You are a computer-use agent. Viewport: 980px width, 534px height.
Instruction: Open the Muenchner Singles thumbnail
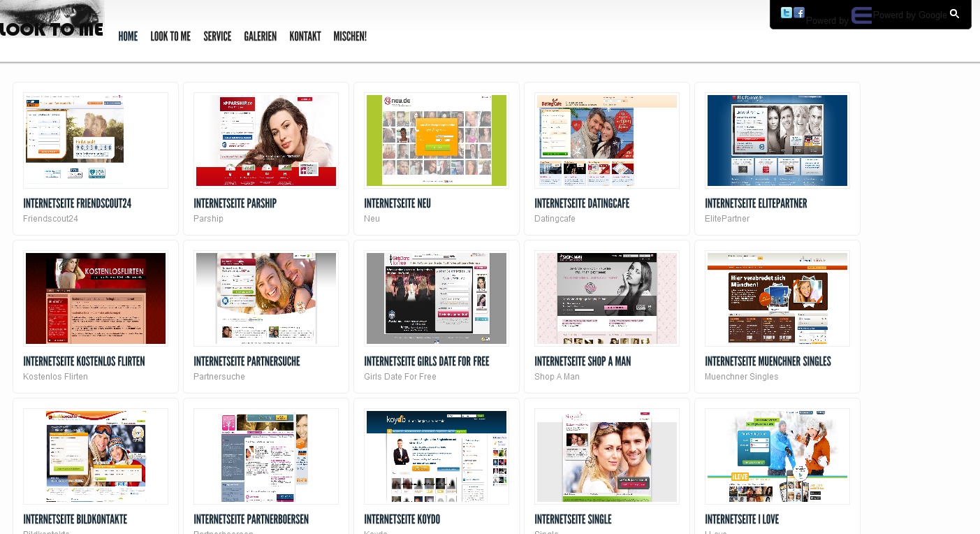(777, 298)
